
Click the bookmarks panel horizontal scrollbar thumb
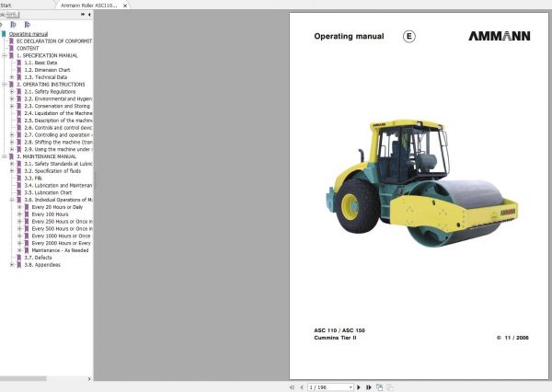pyautogui.click(x=23, y=378)
